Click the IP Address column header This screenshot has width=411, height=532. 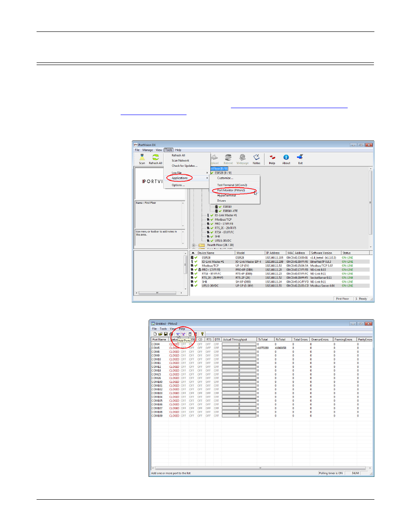click(x=275, y=253)
